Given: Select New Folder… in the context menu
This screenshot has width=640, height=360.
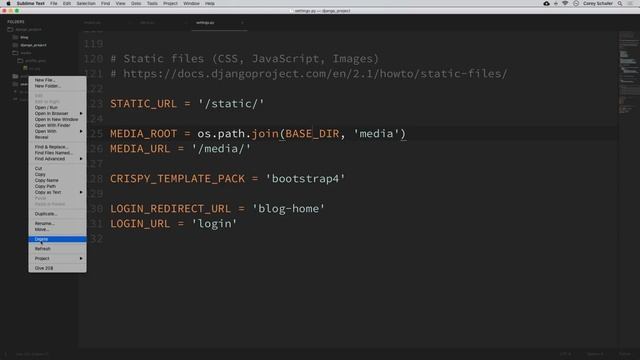Looking at the screenshot, I should coord(57,86).
